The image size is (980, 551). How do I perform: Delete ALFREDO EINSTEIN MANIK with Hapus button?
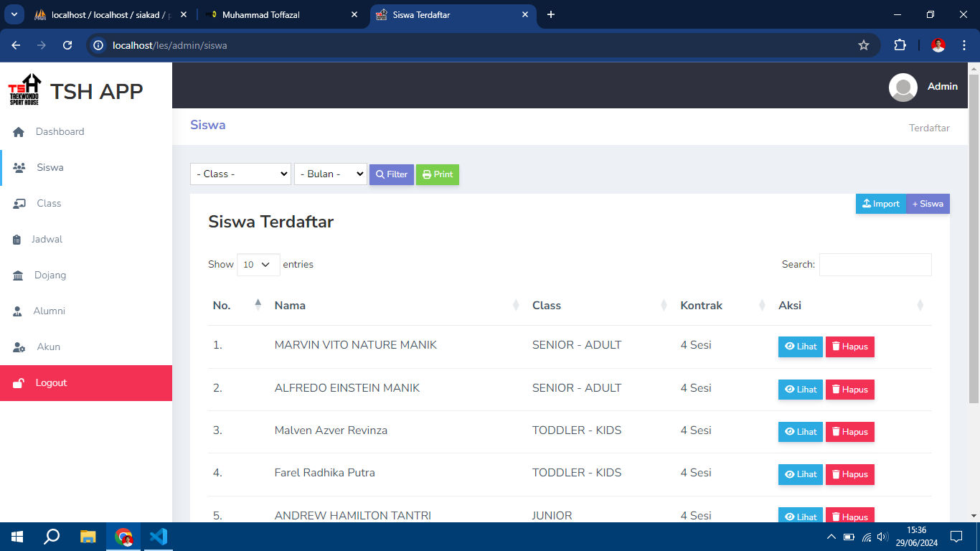point(849,390)
